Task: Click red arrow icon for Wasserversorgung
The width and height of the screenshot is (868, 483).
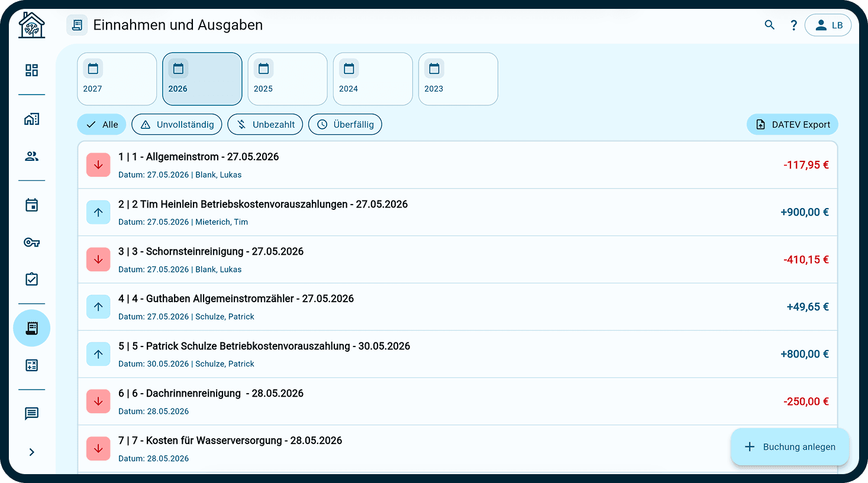Action: 98,449
